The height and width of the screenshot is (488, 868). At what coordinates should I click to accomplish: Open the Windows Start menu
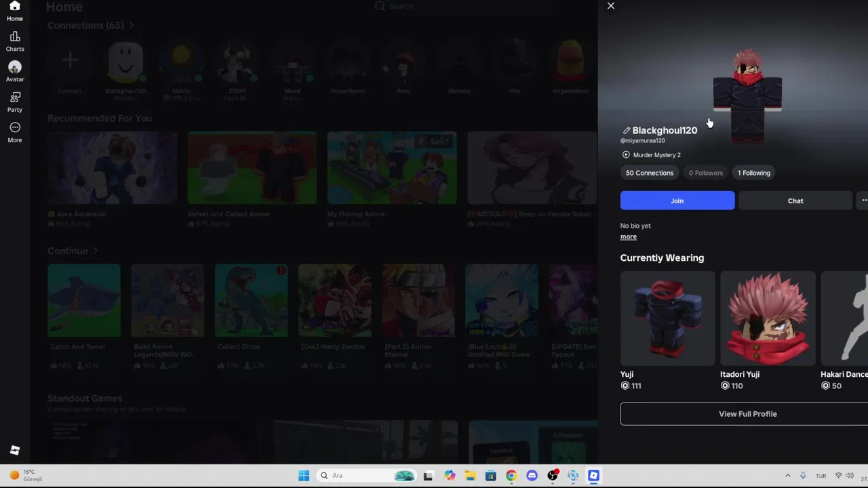[x=304, y=476]
